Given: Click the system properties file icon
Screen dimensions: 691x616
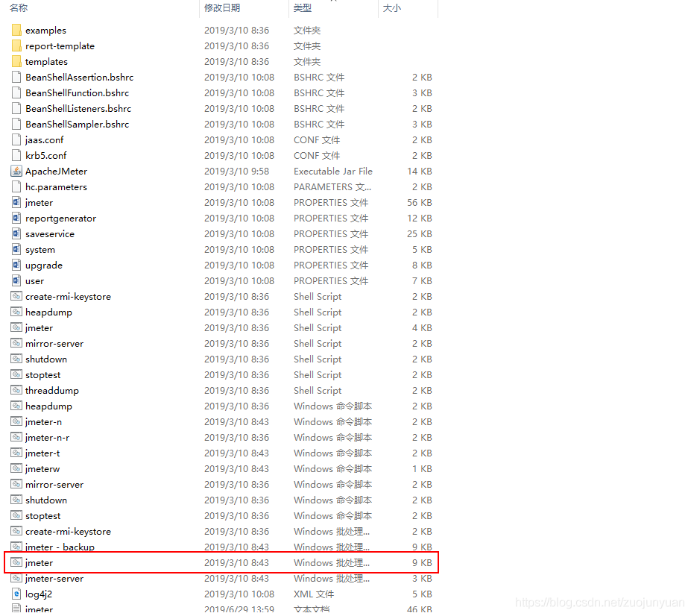Looking at the screenshot, I should [x=16, y=249].
